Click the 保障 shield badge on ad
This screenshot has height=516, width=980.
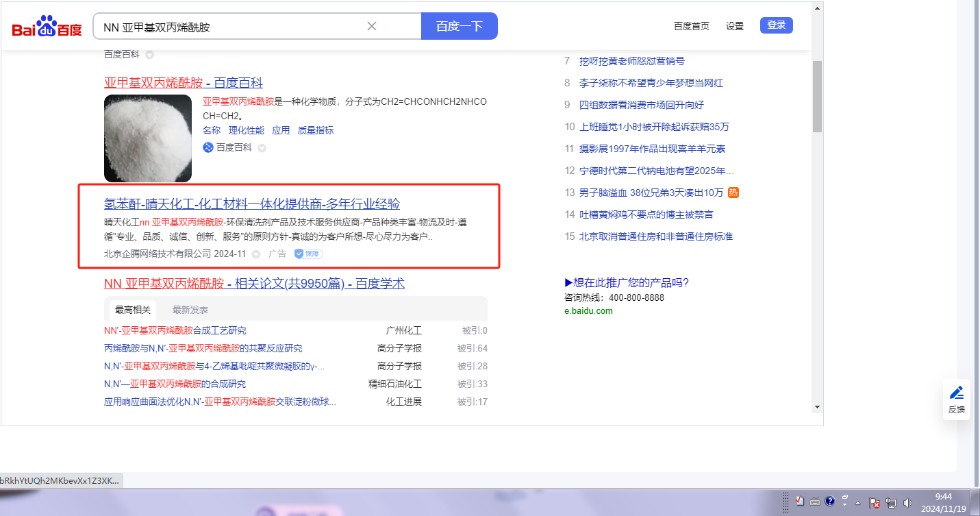coord(308,254)
